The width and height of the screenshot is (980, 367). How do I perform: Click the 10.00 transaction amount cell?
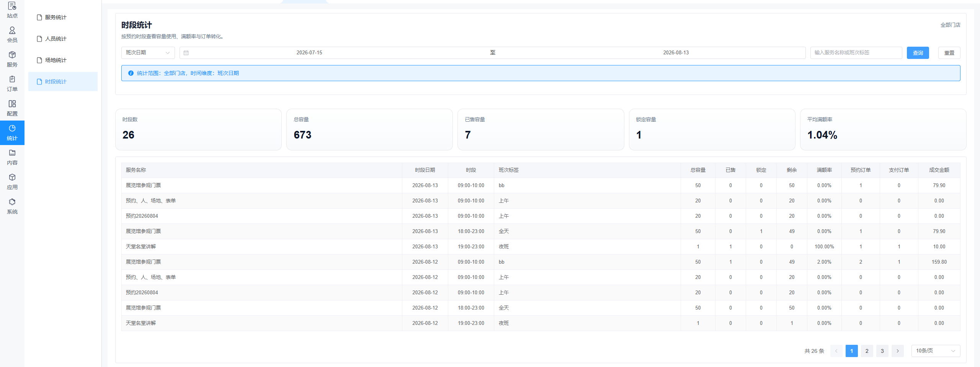tap(939, 247)
